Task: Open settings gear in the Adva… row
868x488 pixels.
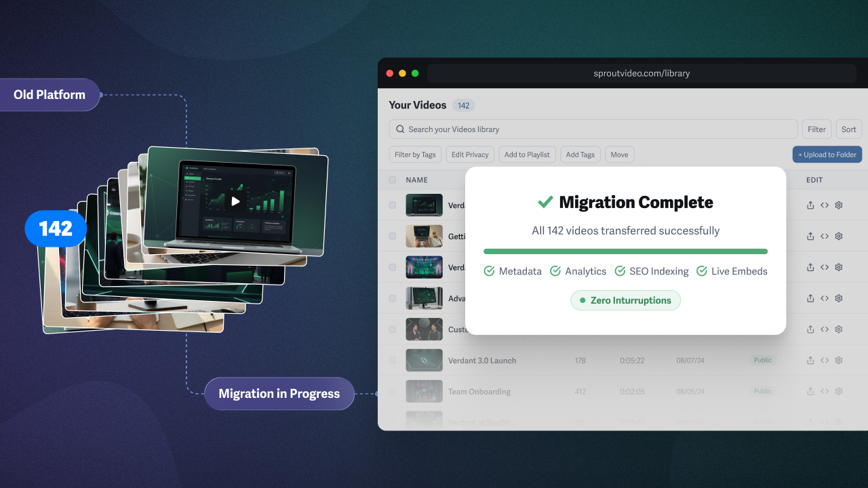Action: [x=839, y=298]
